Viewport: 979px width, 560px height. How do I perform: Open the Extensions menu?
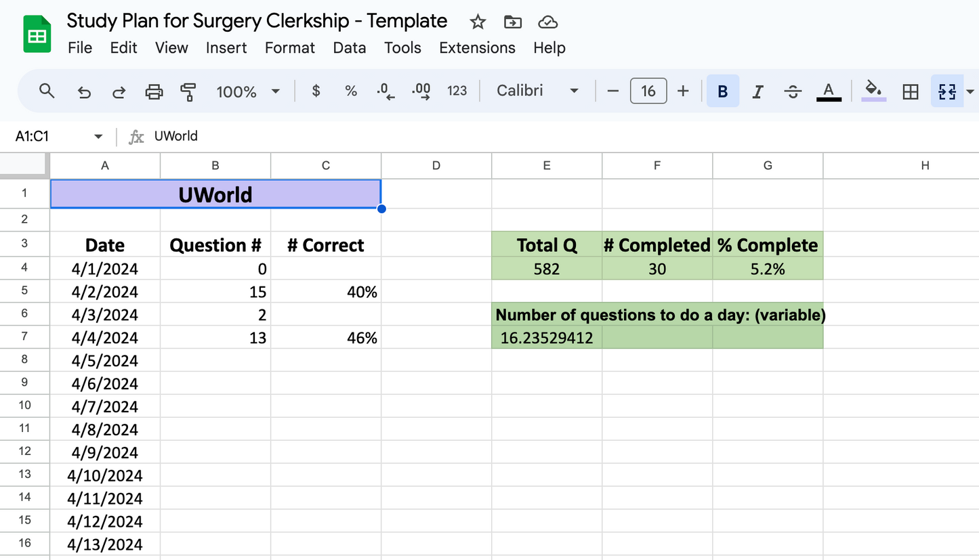pos(477,47)
